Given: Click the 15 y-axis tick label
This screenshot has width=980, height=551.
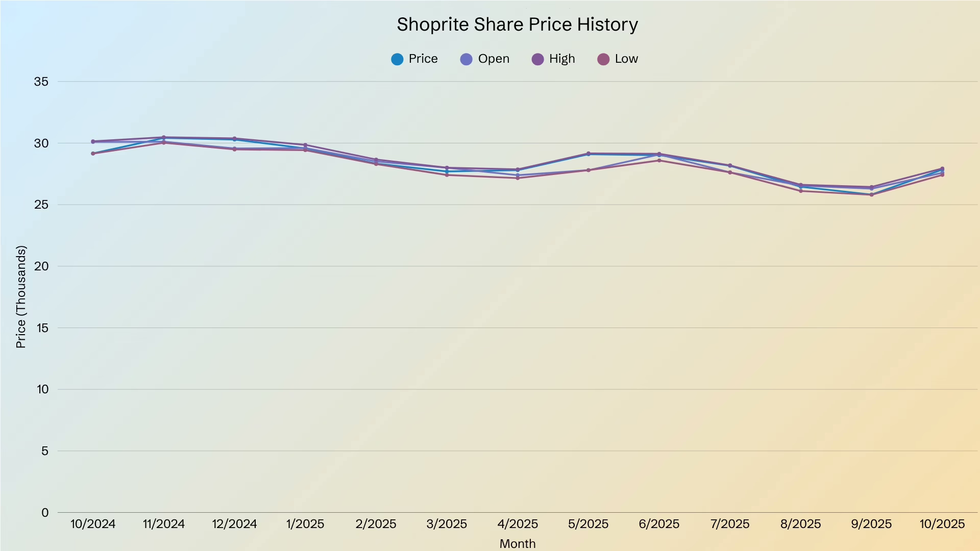Looking at the screenshot, I should coord(42,328).
